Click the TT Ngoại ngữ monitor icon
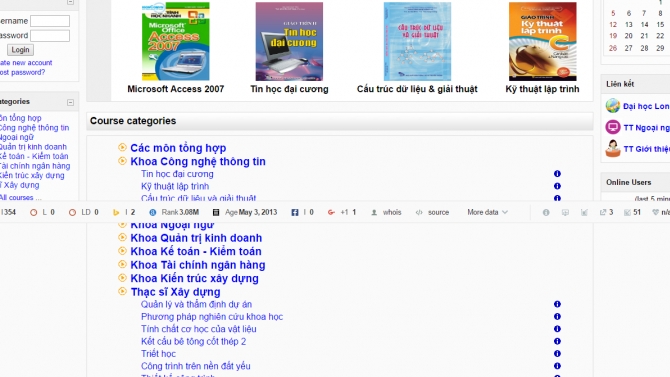The width and height of the screenshot is (670, 377). pos(613,127)
